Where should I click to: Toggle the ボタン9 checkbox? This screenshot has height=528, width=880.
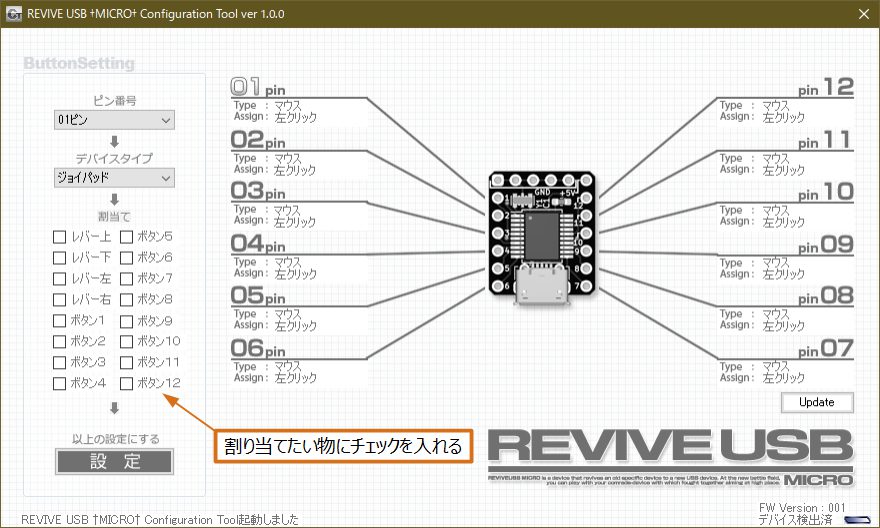[x=126, y=321]
